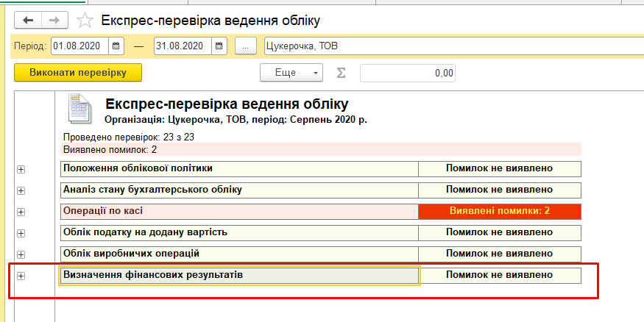
Task: Expand Облік податку на додану вартість
Action: [21, 233]
